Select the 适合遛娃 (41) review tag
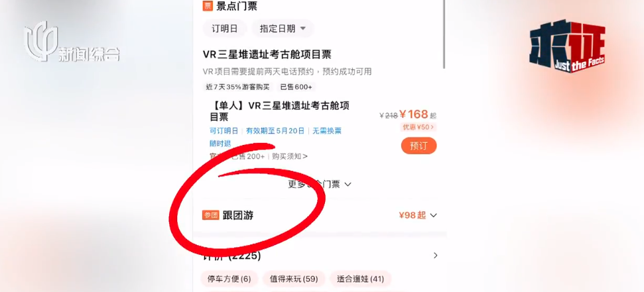Viewport: 644px width, 292px height. [360, 279]
